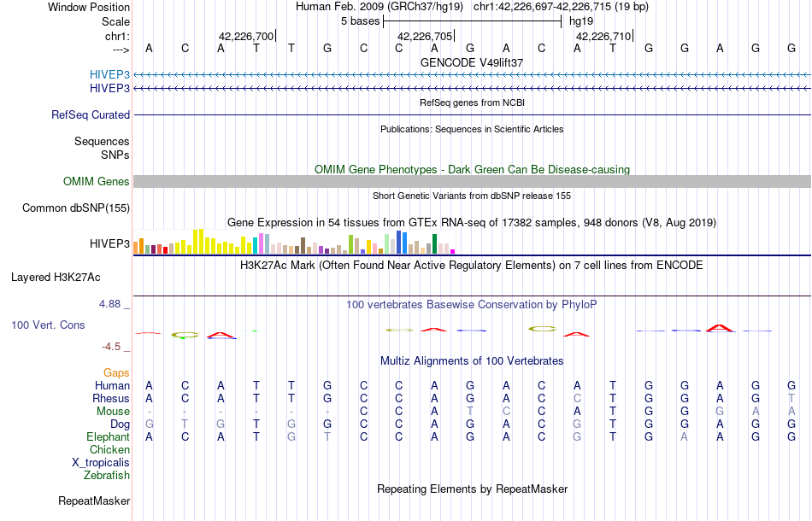Click the Rhesus alignment row label

point(111,399)
